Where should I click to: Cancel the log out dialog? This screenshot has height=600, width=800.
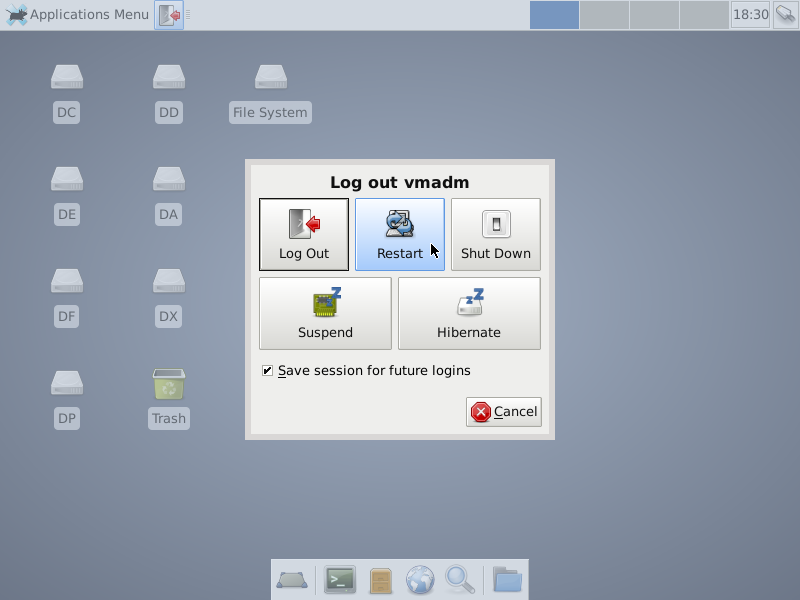click(x=504, y=412)
